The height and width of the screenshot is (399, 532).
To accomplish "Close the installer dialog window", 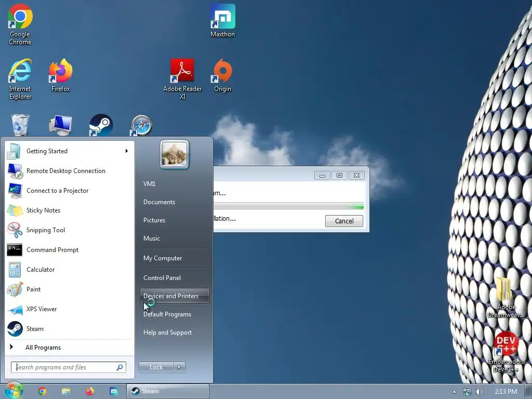I will click(x=356, y=176).
